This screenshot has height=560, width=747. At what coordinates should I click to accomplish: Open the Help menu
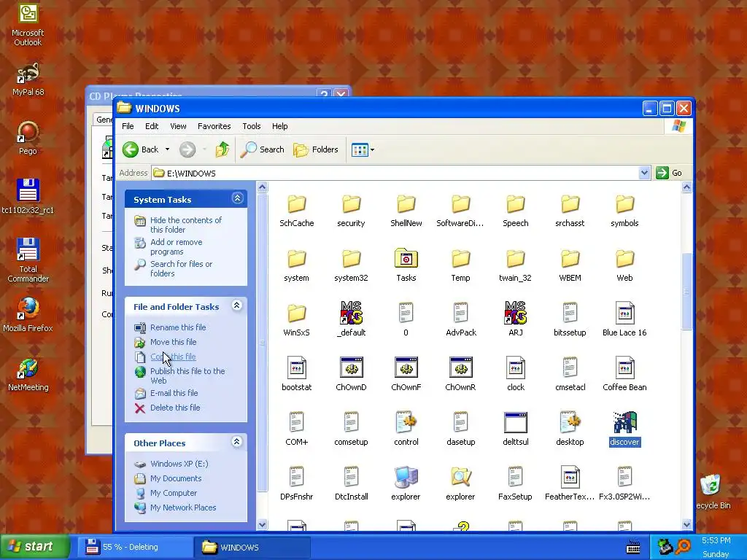[x=279, y=126]
